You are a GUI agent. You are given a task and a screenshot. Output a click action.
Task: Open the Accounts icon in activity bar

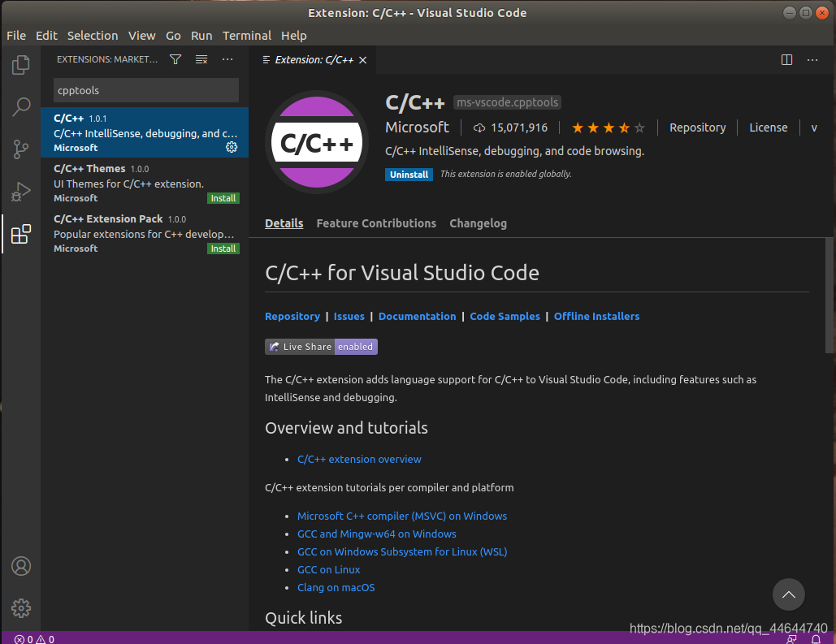(x=21, y=566)
